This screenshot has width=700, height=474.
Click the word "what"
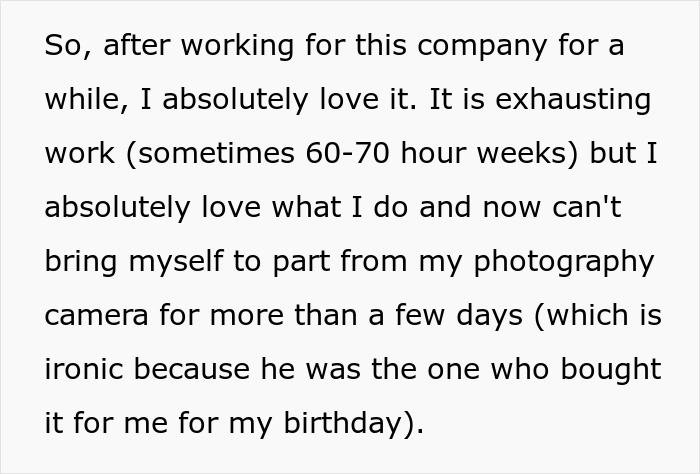[x=307, y=208]
